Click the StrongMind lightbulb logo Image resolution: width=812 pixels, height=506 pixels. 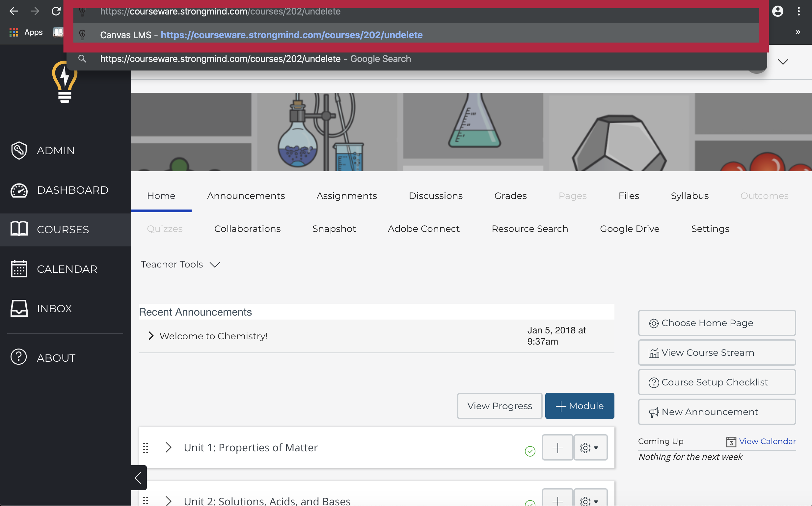coord(65,82)
